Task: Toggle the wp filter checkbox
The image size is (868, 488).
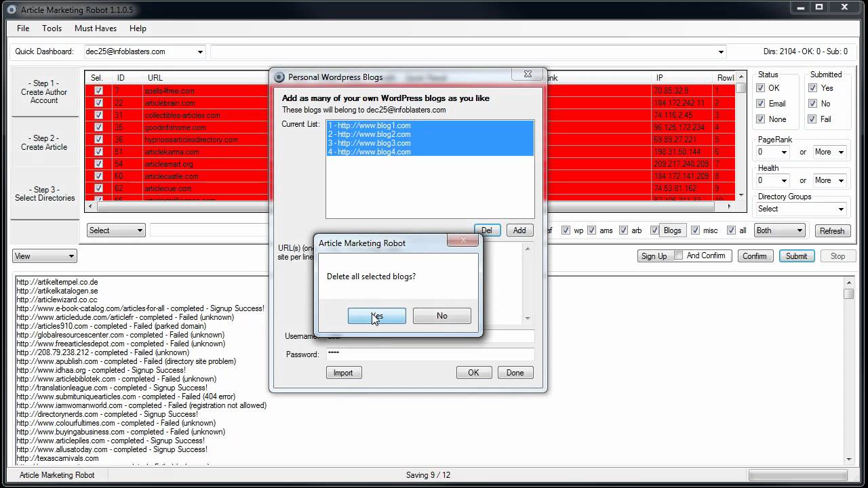Action: pos(566,230)
